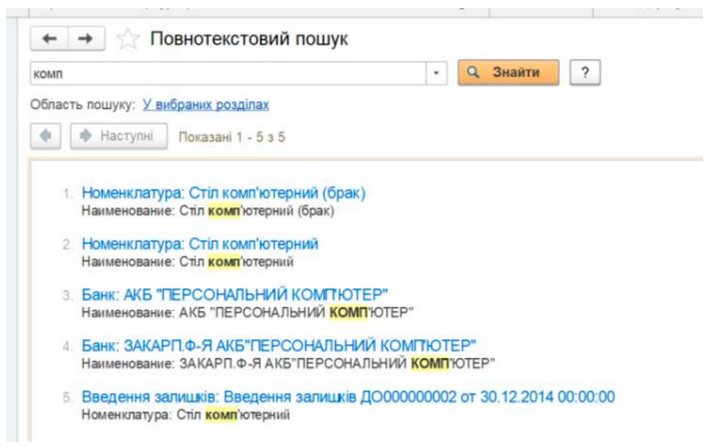This screenshot has height=448, width=710.
Task: Add page to favorites with star icon
Action: tap(128, 39)
